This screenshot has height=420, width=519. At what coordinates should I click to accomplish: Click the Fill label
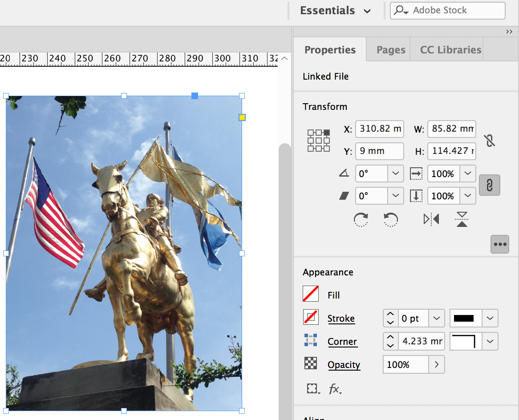click(334, 295)
